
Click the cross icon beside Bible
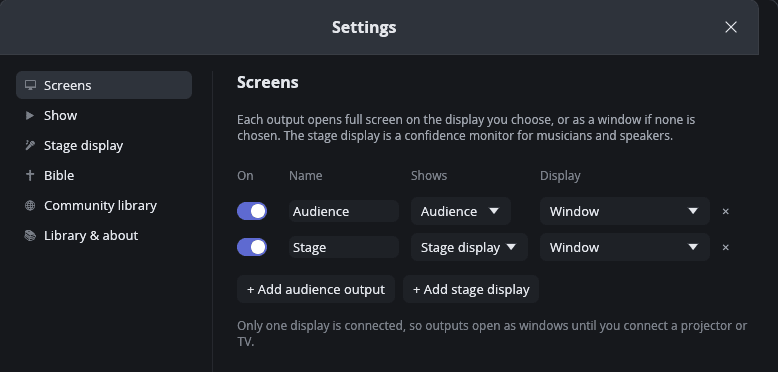[x=30, y=175]
